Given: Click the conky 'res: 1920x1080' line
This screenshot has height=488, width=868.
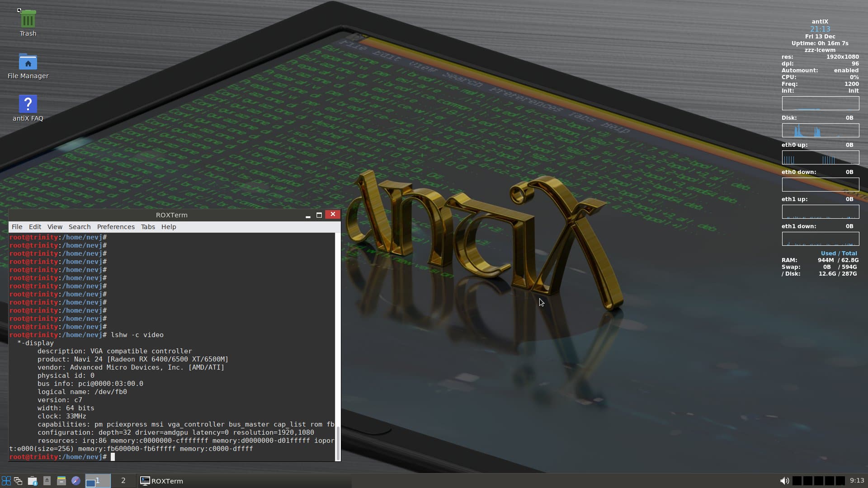Looking at the screenshot, I should [x=820, y=57].
